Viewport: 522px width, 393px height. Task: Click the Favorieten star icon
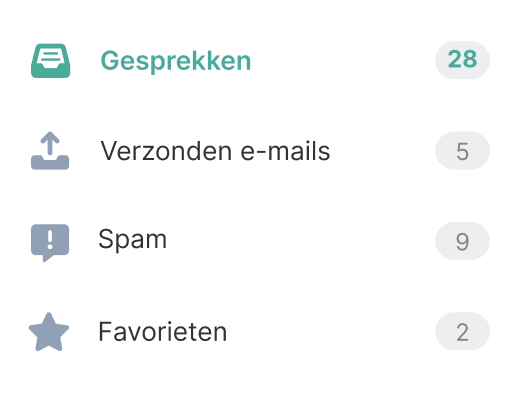click(x=49, y=332)
